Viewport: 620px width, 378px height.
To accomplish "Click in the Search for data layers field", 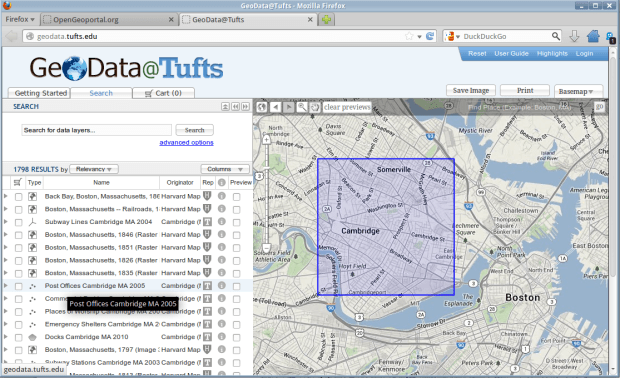I will tap(96, 130).
